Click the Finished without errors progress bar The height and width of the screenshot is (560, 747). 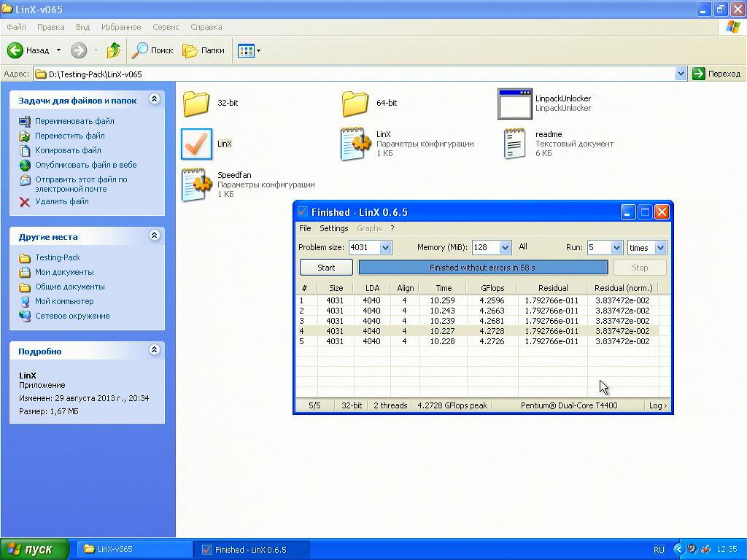[482, 268]
